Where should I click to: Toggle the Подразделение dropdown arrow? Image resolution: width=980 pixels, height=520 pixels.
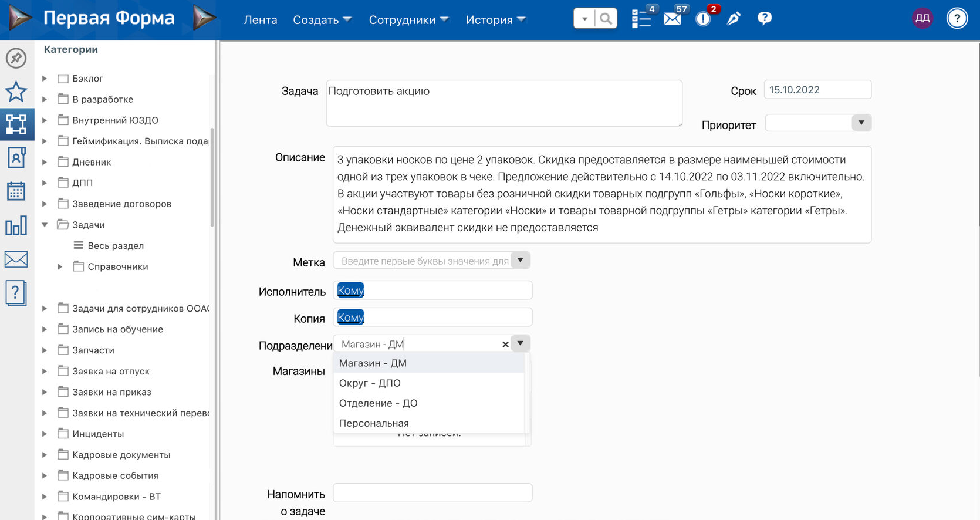[x=521, y=344]
